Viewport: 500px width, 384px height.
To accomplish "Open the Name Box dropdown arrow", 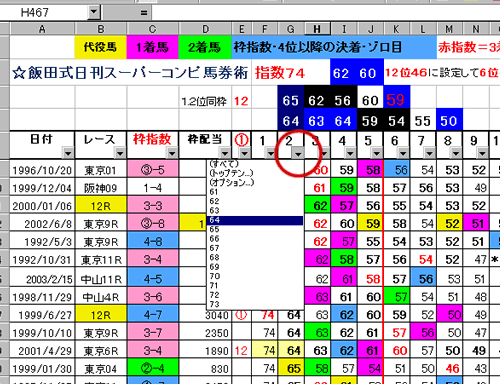I will point(94,12).
